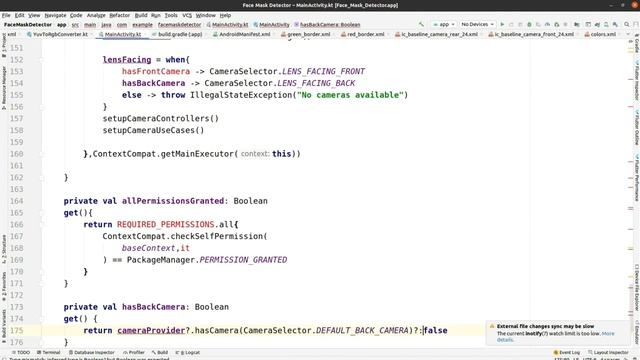Switch to the colors.xml tab
Viewport: 640px width, 360px height.
601,34
